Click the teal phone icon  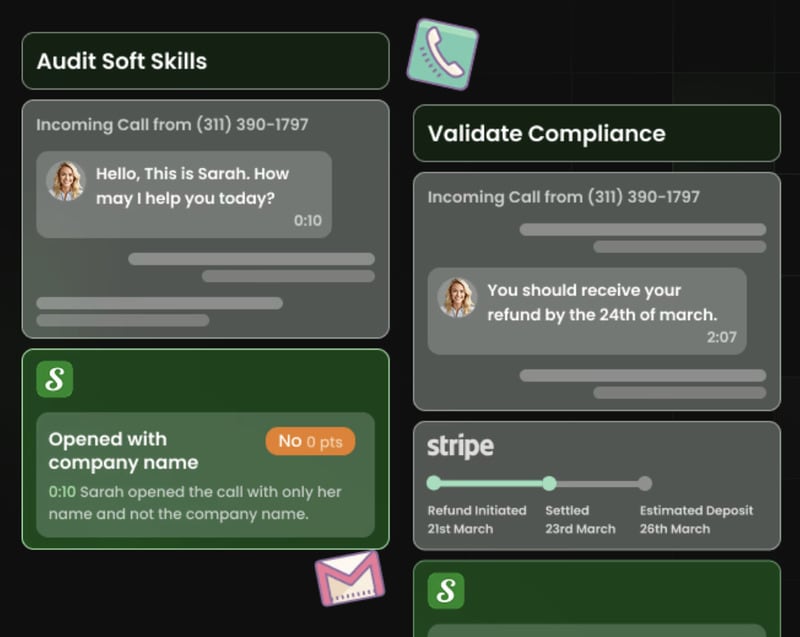[x=442, y=54]
